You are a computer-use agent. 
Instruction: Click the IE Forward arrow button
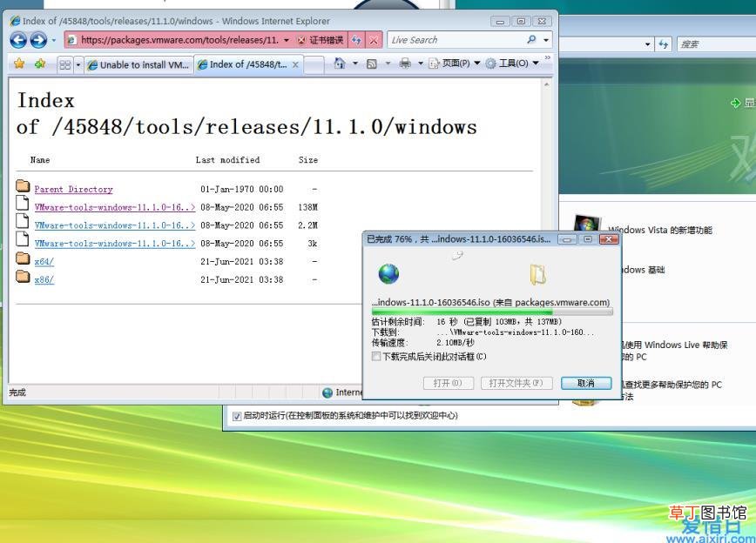pyautogui.click(x=38, y=40)
